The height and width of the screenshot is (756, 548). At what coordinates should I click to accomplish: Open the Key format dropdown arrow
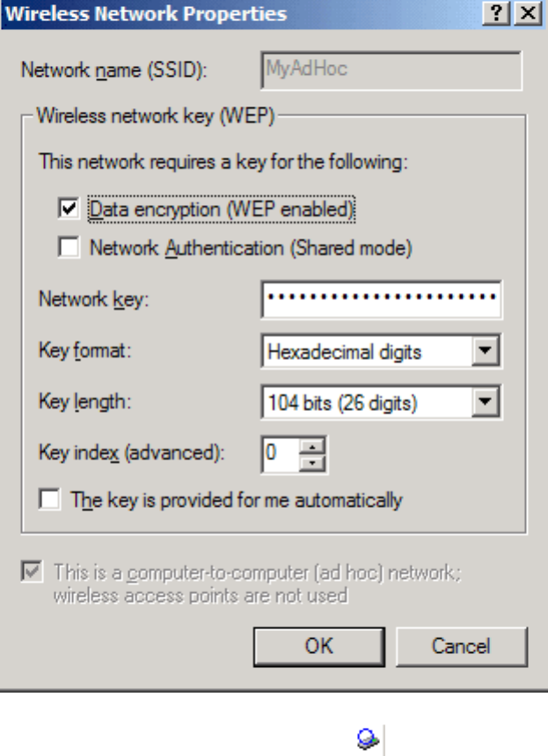(486, 352)
